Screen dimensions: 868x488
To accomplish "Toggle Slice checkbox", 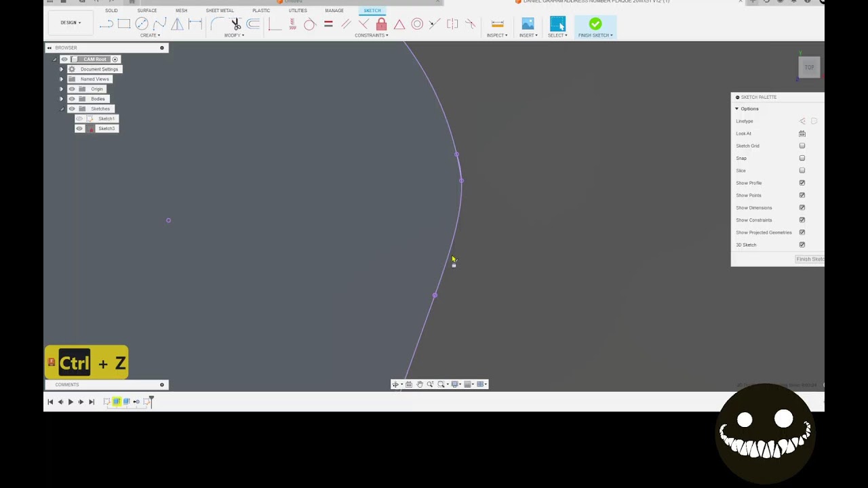I will coord(802,170).
